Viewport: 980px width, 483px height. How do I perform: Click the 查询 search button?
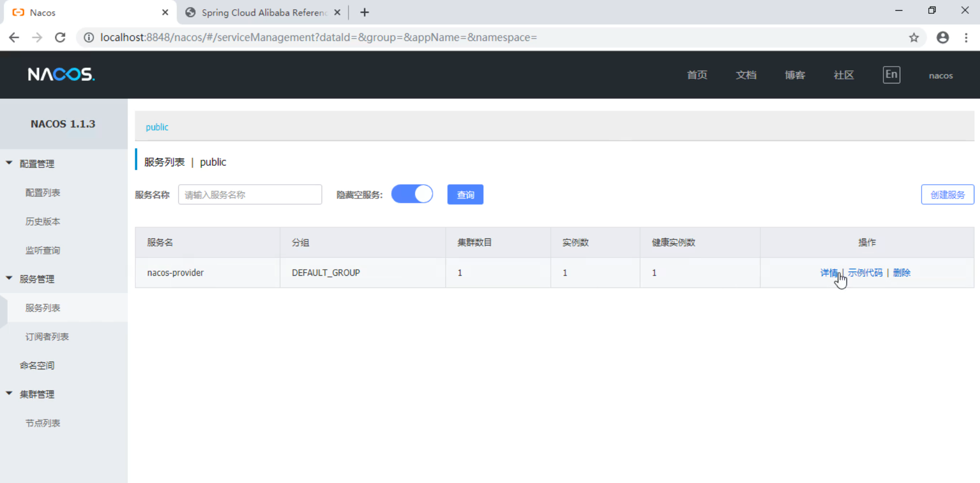coord(465,194)
